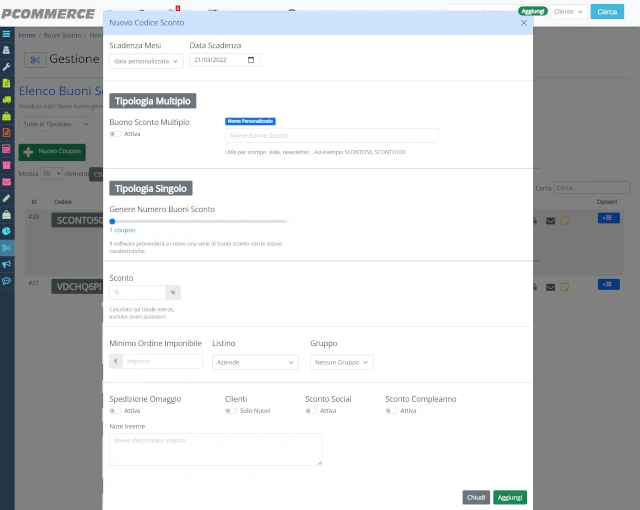Click envelope icon in SCONTO50 row
The image size is (640, 510).
(x=550, y=221)
